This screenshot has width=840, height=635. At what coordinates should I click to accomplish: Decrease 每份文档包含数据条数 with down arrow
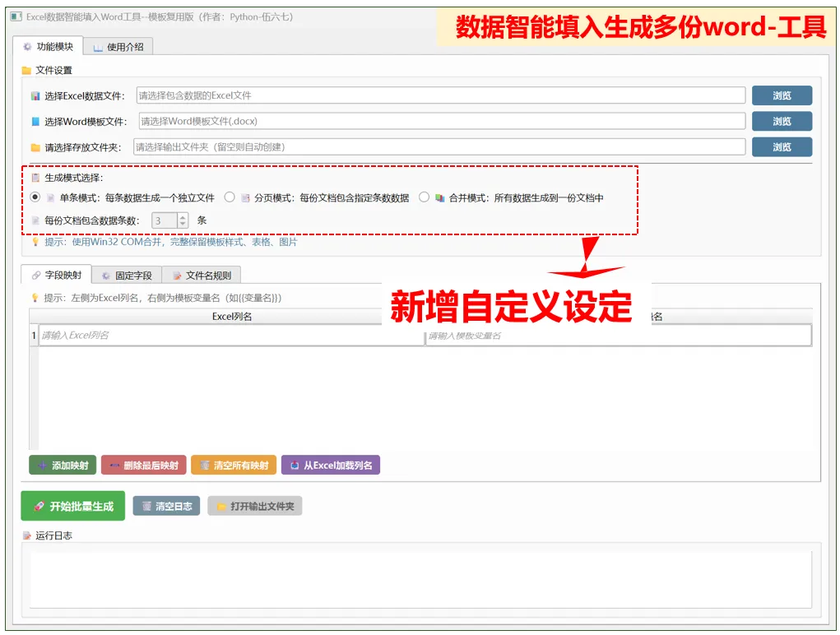pos(183,224)
